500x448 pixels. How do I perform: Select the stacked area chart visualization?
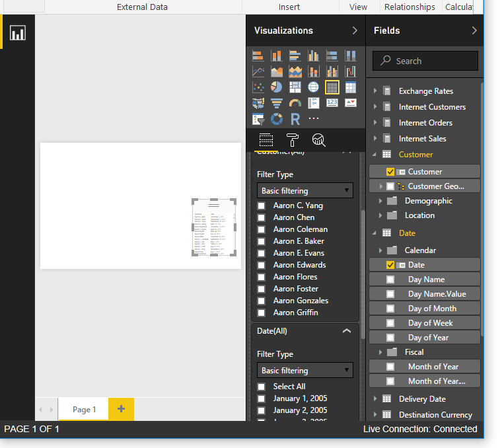295,71
